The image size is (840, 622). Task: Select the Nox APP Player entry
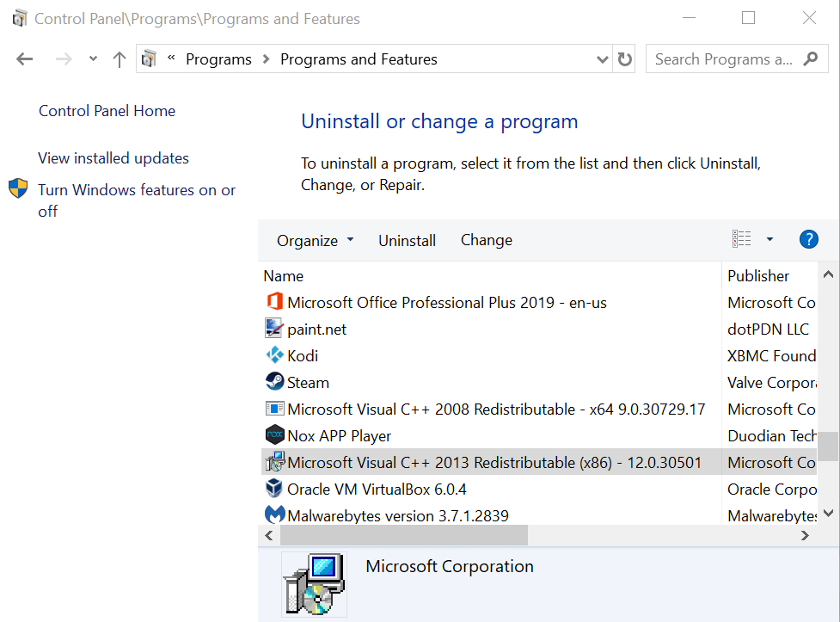[x=339, y=436]
